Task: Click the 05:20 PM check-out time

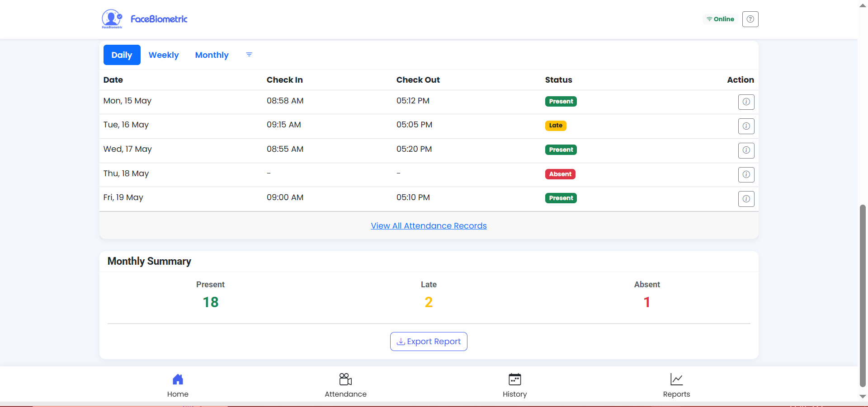Action: coord(414,149)
